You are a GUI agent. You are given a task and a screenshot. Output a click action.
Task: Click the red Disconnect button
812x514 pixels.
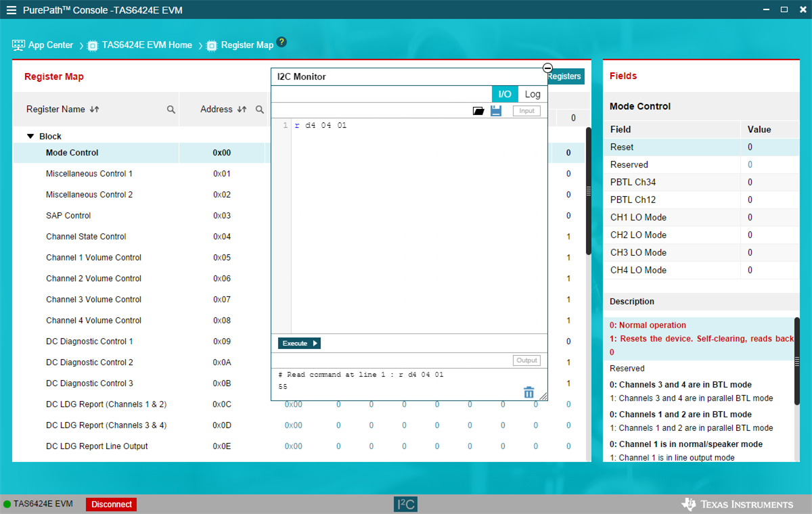pyautogui.click(x=111, y=504)
